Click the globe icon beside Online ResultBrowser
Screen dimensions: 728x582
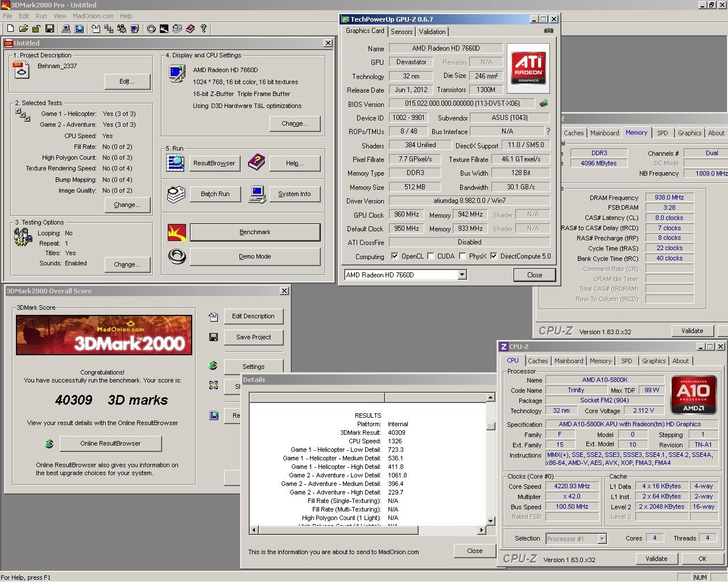(x=49, y=443)
